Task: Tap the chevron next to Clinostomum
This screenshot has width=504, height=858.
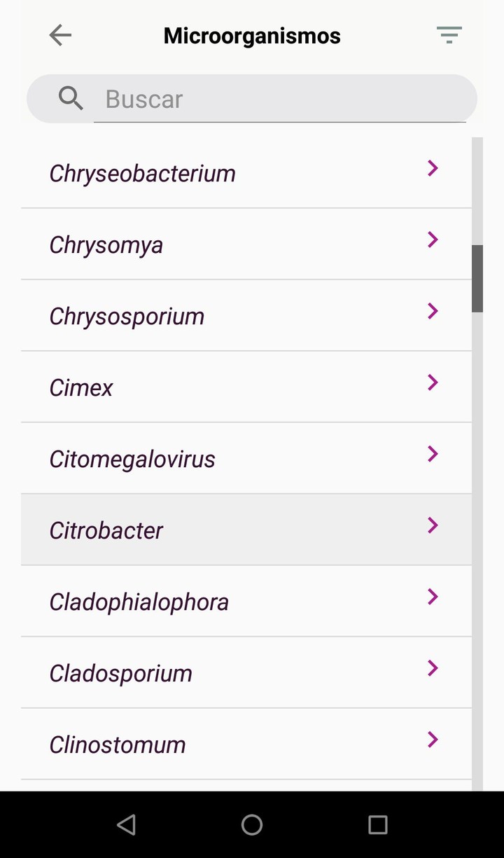Action: coord(433,740)
